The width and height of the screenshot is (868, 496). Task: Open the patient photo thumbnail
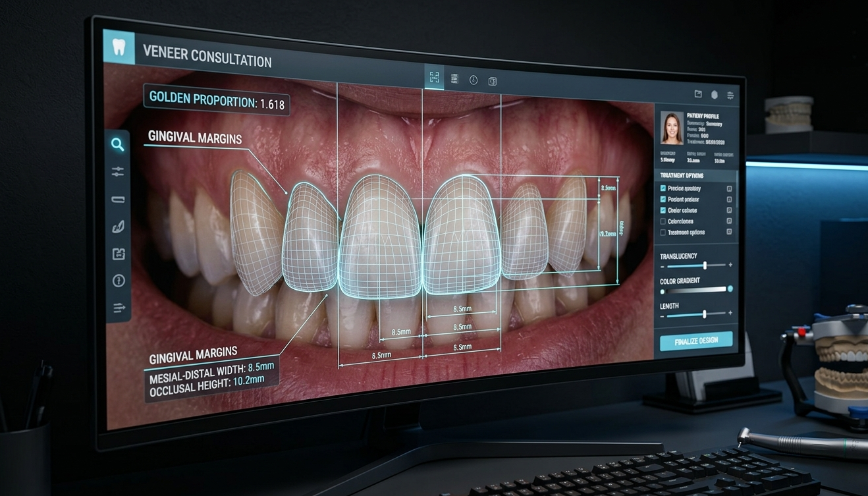(x=672, y=128)
